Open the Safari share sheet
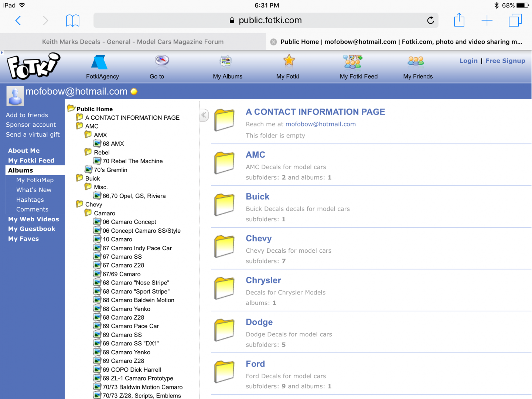 459,20
